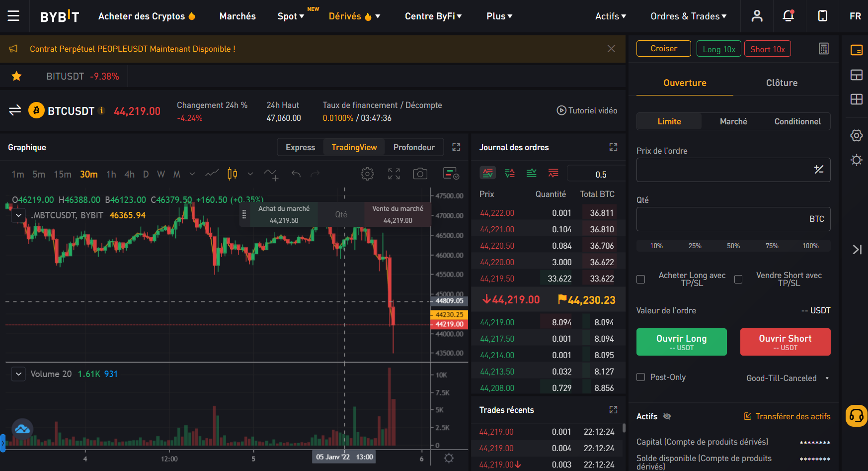Set quantity to 100% marker
868x471 pixels.
pos(810,246)
